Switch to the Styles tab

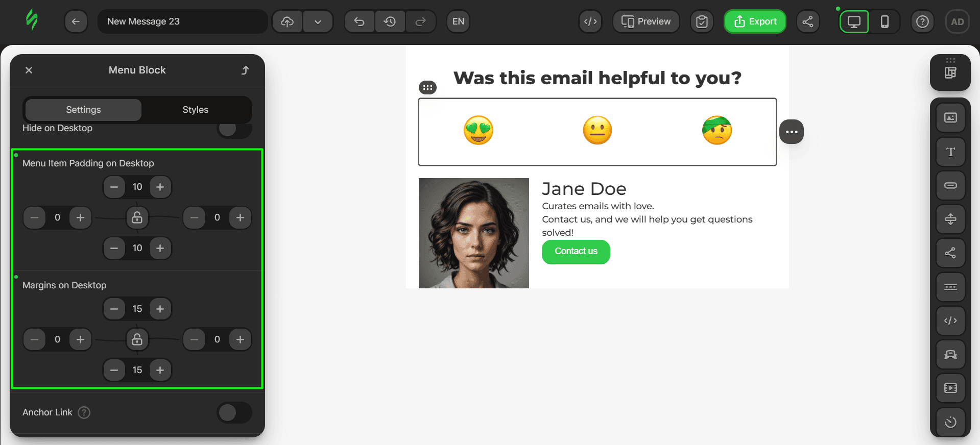coord(195,110)
